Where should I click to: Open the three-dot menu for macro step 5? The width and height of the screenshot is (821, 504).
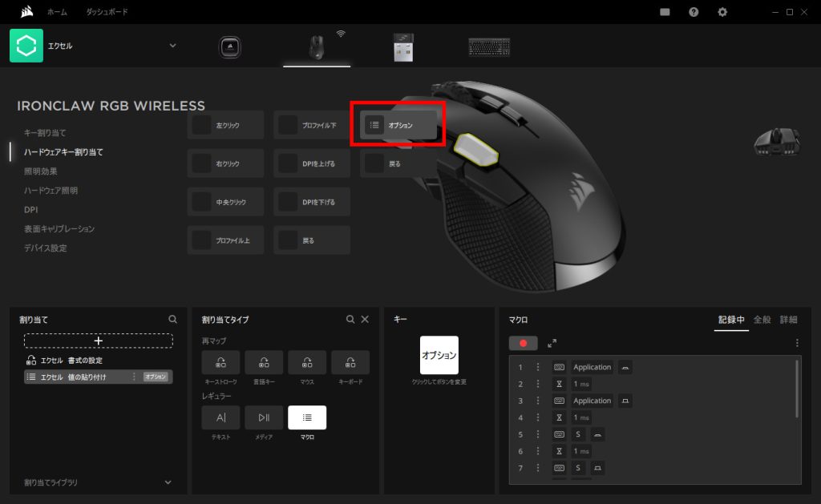click(x=538, y=434)
